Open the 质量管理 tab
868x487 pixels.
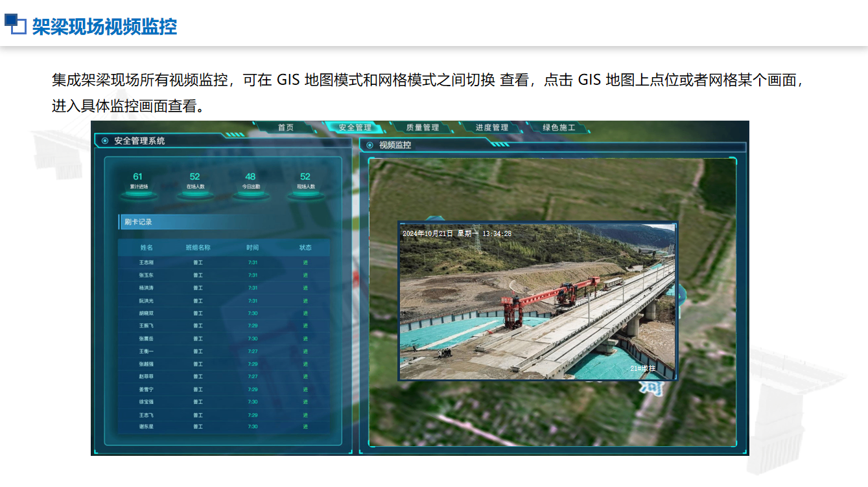423,127
